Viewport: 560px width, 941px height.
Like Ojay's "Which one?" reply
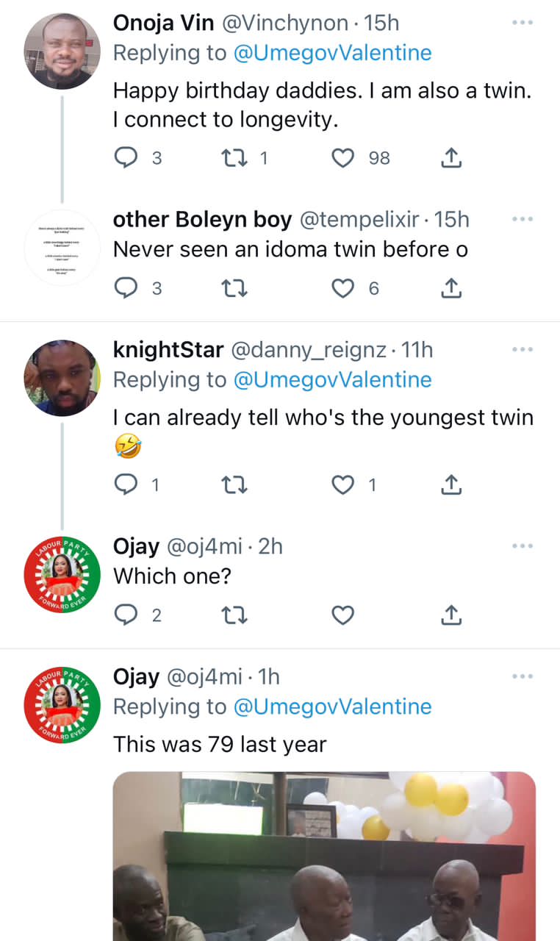pyautogui.click(x=343, y=615)
